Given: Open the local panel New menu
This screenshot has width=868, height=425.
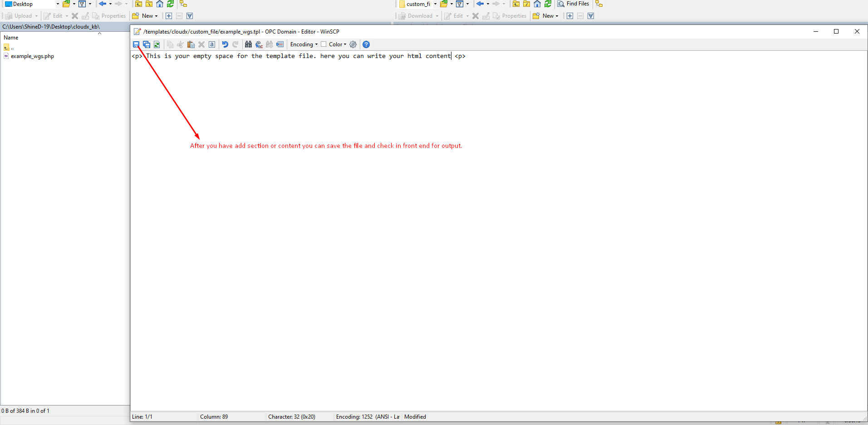Looking at the screenshot, I should pos(146,16).
